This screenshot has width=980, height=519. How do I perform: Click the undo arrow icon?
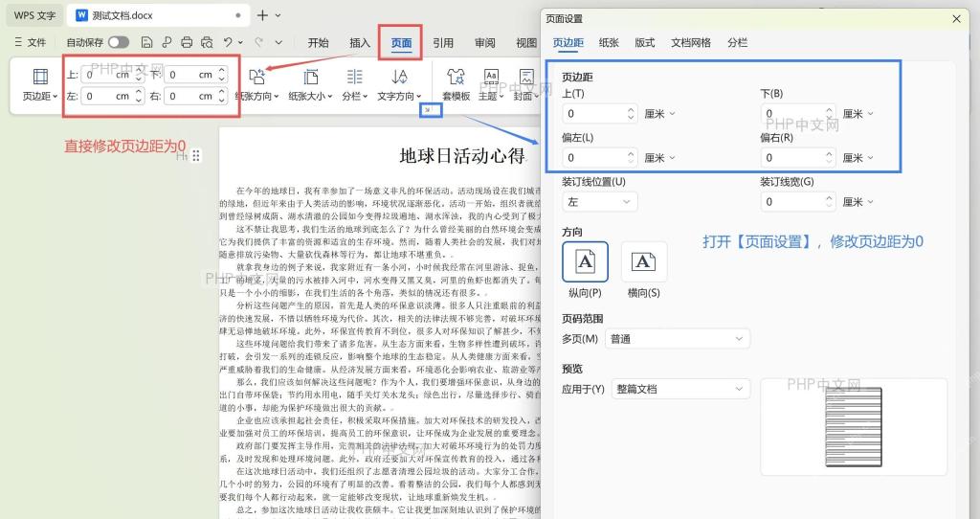tap(228, 42)
